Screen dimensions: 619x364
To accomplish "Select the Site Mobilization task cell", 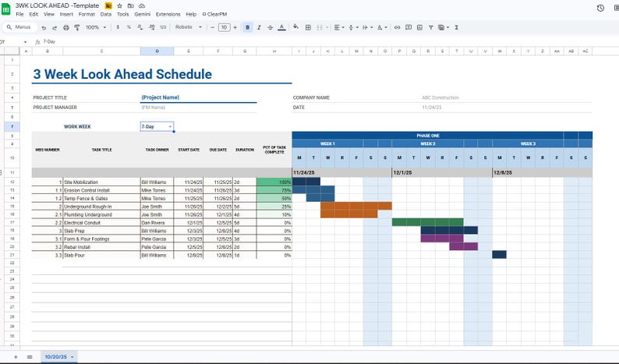I will click(101, 182).
